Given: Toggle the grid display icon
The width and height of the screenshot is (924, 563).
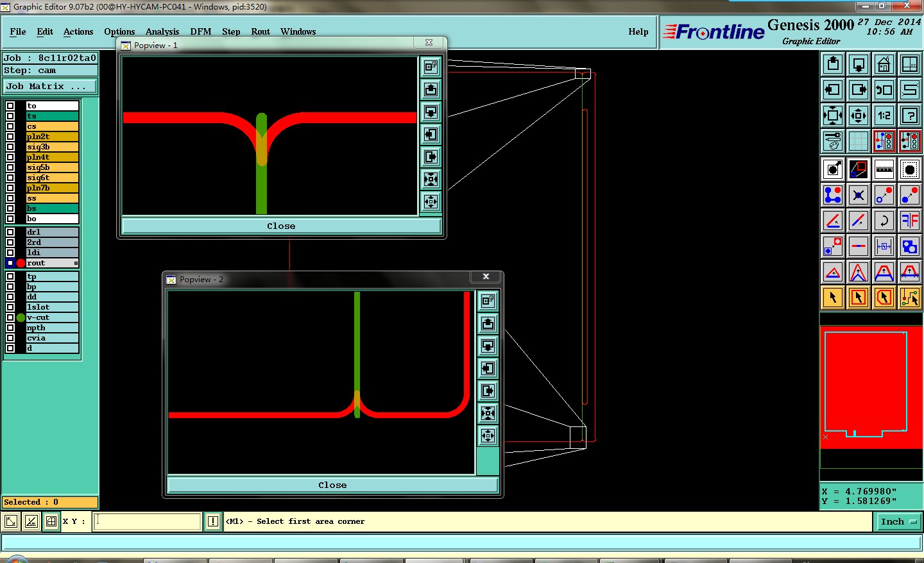Looking at the screenshot, I should (859, 140).
